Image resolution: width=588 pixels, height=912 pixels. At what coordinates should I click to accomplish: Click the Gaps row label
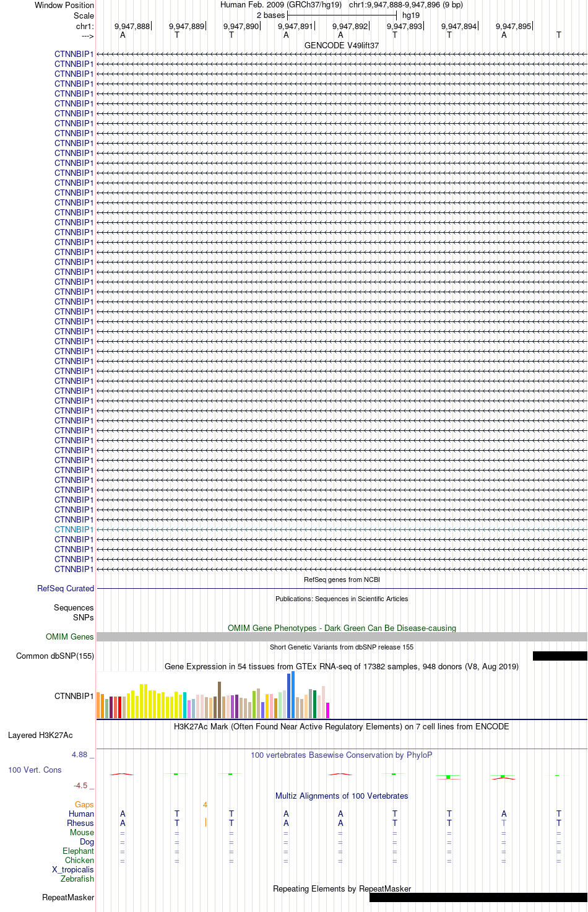[x=84, y=805]
